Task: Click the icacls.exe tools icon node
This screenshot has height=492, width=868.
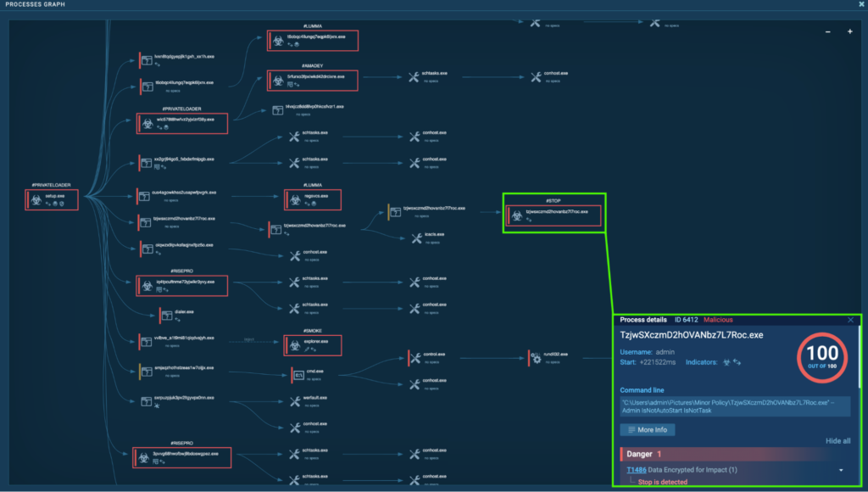Action: (x=416, y=239)
